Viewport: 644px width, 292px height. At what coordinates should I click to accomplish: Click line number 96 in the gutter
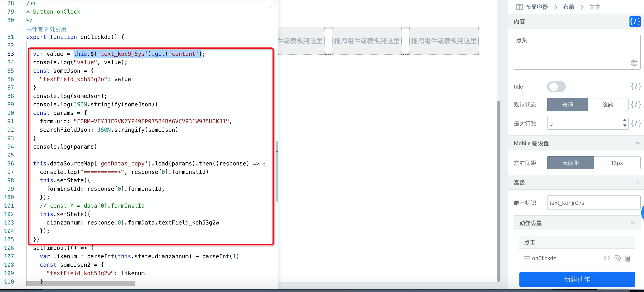(11, 164)
